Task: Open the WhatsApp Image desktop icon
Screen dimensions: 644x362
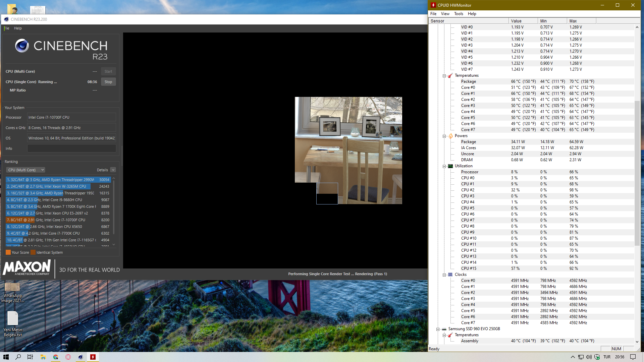Action: coord(13,292)
